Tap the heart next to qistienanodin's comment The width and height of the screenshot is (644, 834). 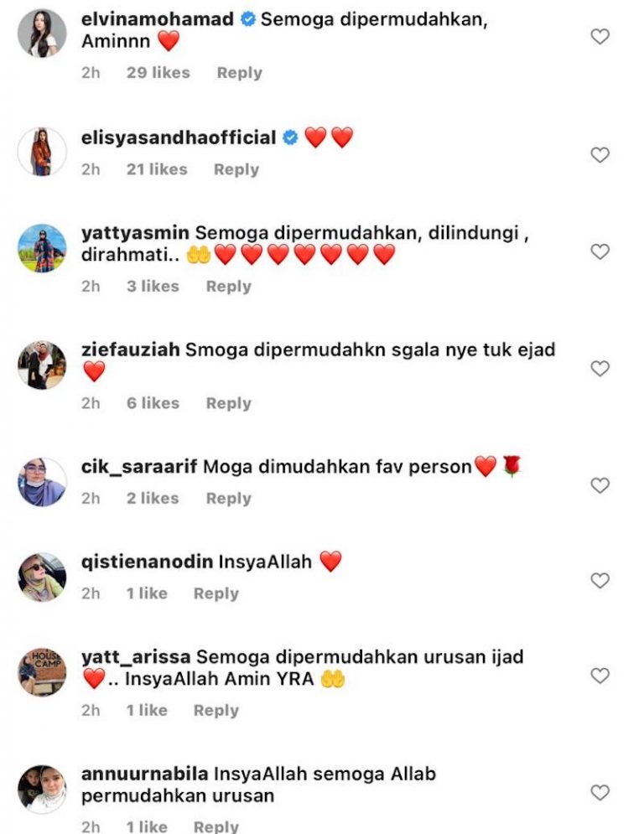(600, 580)
